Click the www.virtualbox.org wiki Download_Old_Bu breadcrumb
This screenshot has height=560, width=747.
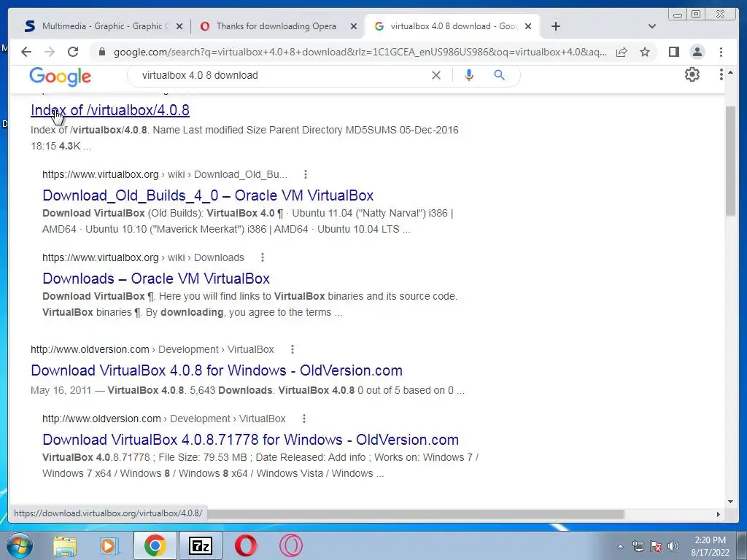[165, 174]
